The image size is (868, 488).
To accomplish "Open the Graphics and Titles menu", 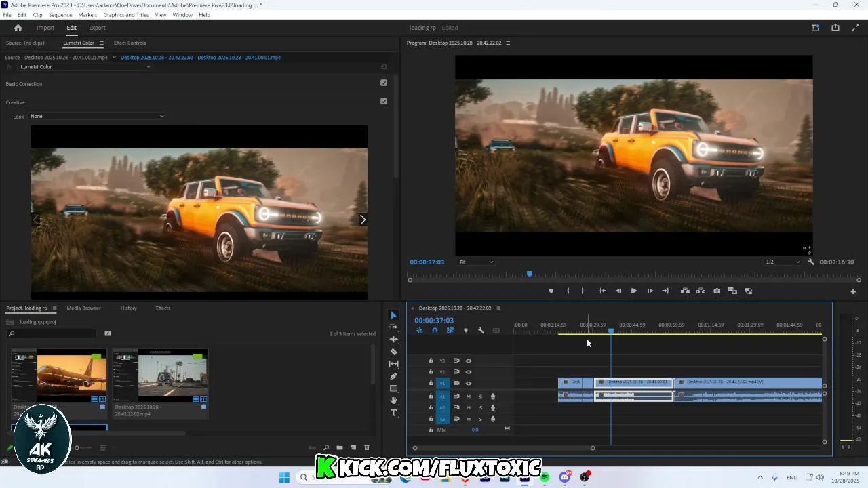I will tap(126, 15).
